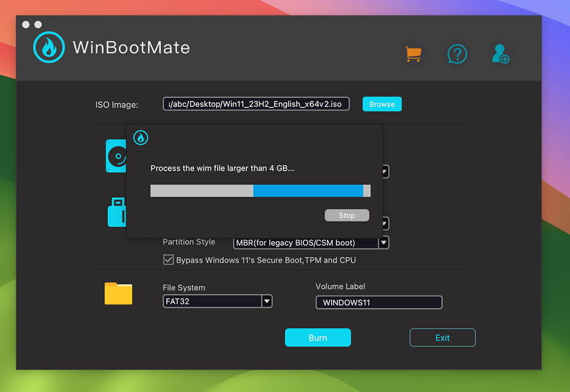Click the flame icon in the progress dialog

tap(140, 138)
